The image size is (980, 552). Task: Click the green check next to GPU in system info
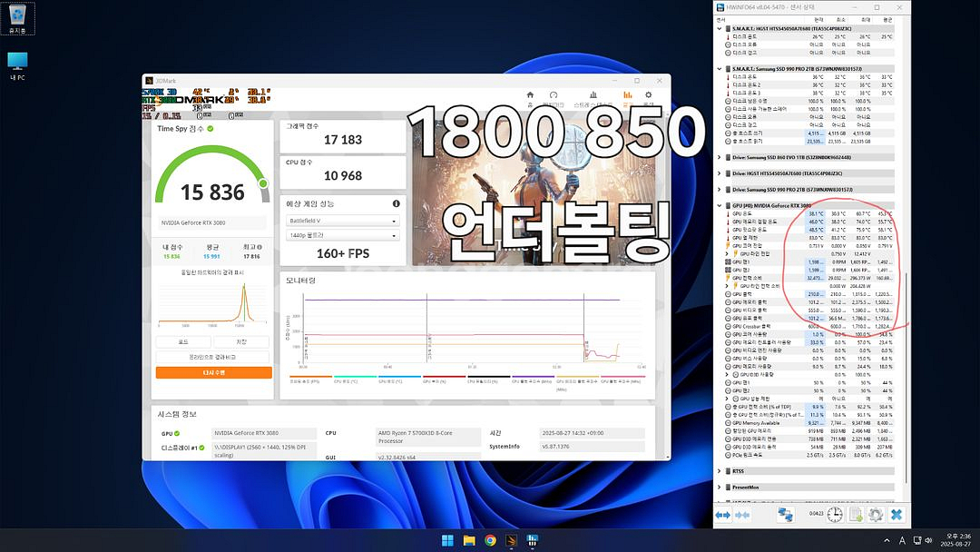[177, 433]
